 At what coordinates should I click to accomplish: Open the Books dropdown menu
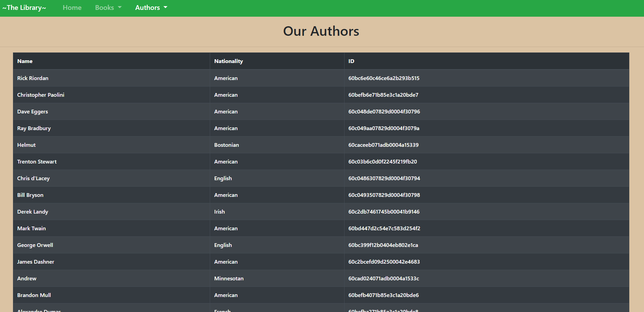[105, 7]
